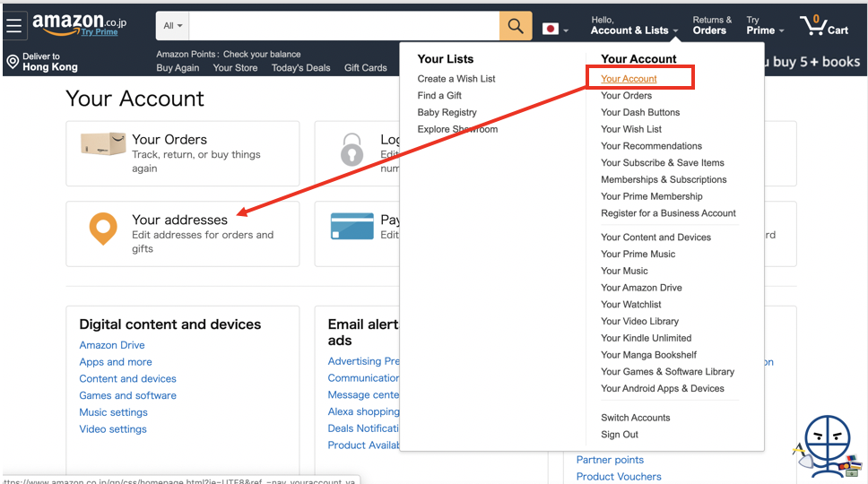Open Returns & Orders
This screenshot has width=868, height=484.
click(711, 26)
